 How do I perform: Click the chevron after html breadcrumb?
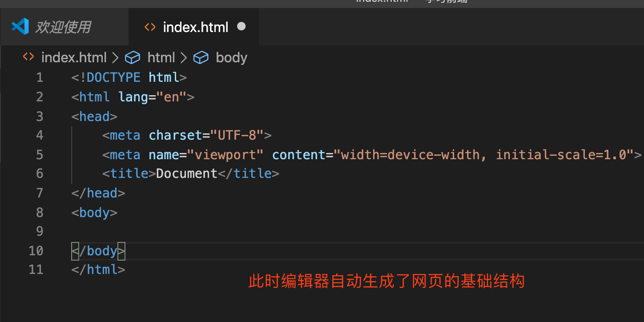184,57
